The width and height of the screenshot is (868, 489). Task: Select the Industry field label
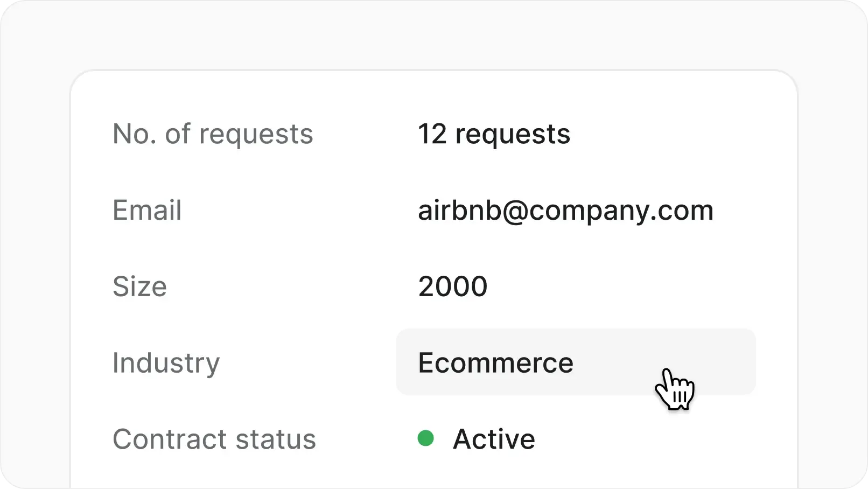point(166,362)
